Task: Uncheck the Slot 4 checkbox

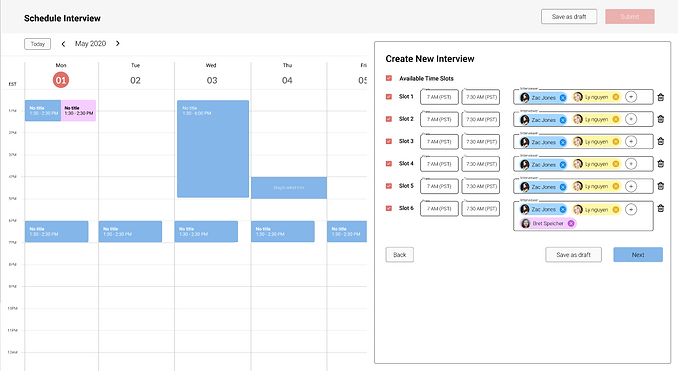Action: (389, 163)
